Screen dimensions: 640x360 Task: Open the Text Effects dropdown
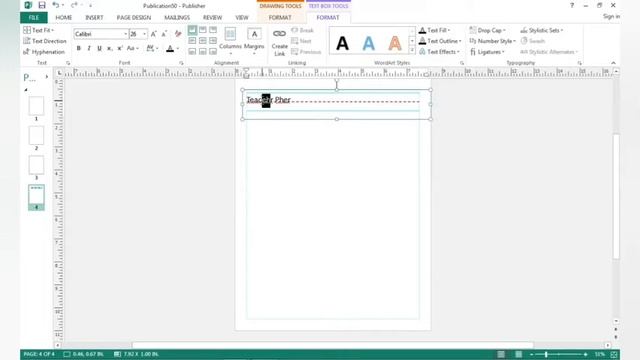click(x=440, y=52)
